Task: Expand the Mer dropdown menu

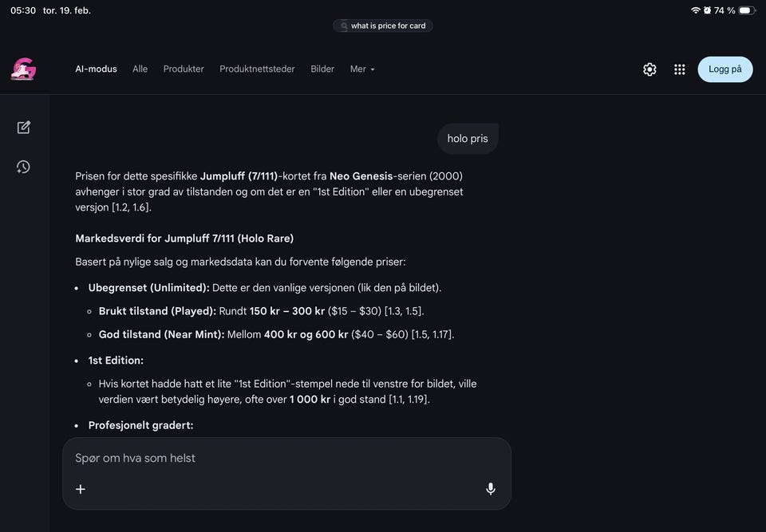Action: click(x=362, y=69)
